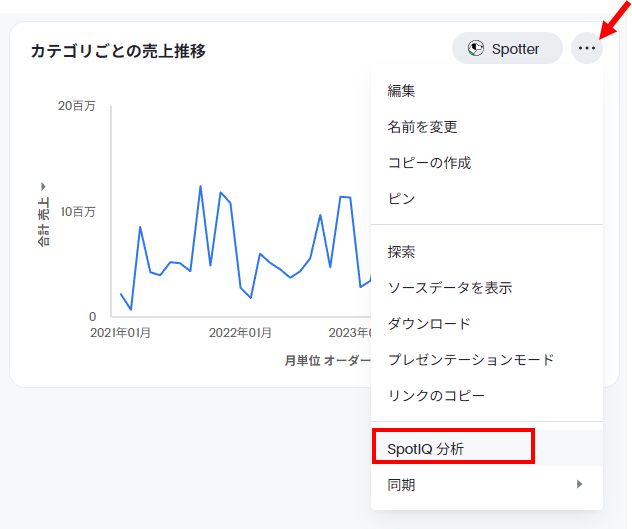Click the 2021年01月 x-axis tick label
This screenshot has height=529, width=632.
coord(121,333)
